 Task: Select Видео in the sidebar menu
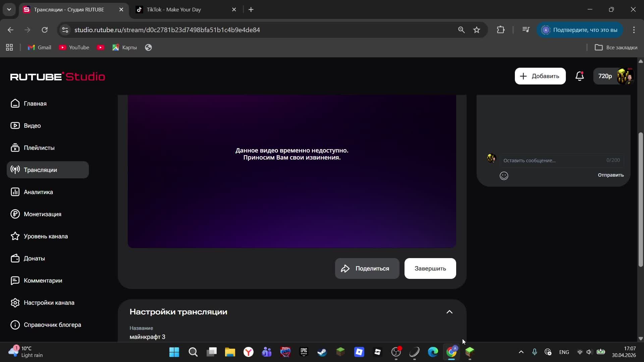tap(32, 126)
